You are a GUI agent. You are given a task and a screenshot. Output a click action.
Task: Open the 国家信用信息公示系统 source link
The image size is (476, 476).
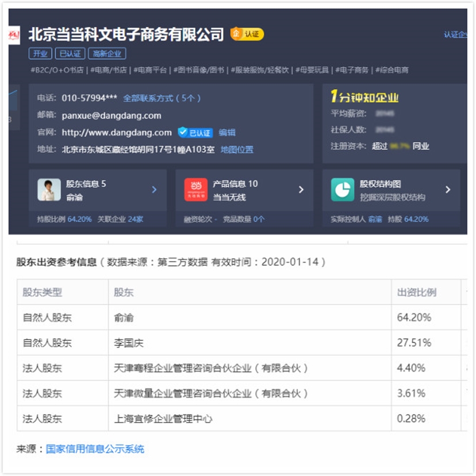pos(95,449)
